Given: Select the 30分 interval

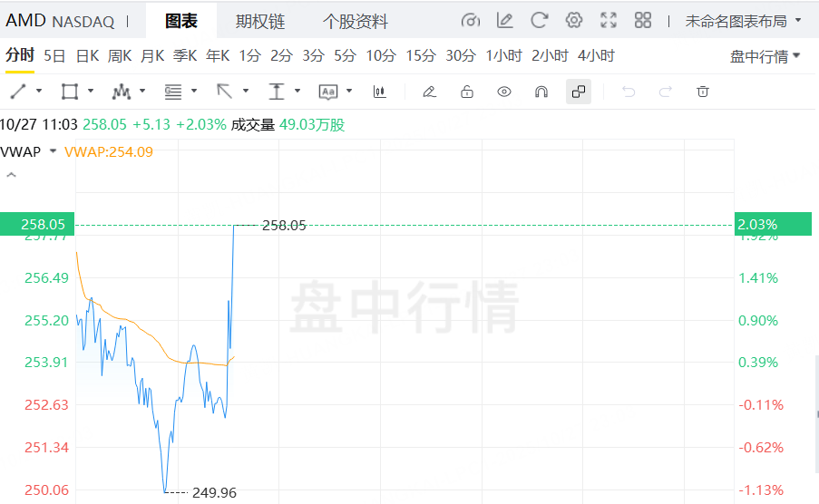Looking at the screenshot, I should pyautogui.click(x=461, y=55).
